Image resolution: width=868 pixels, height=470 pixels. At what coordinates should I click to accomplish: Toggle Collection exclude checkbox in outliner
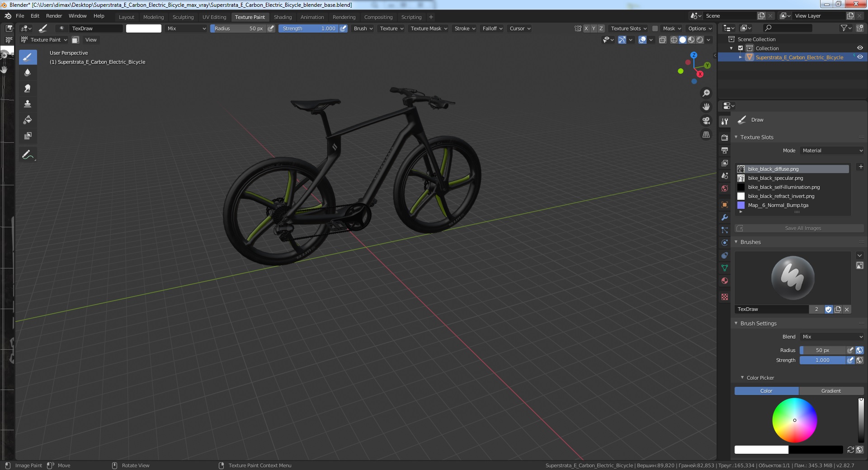741,48
